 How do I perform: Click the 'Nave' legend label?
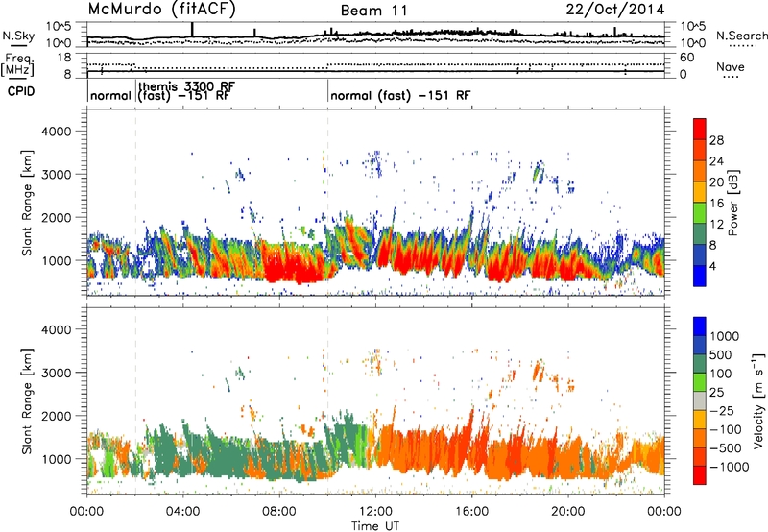[x=731, y=66]
